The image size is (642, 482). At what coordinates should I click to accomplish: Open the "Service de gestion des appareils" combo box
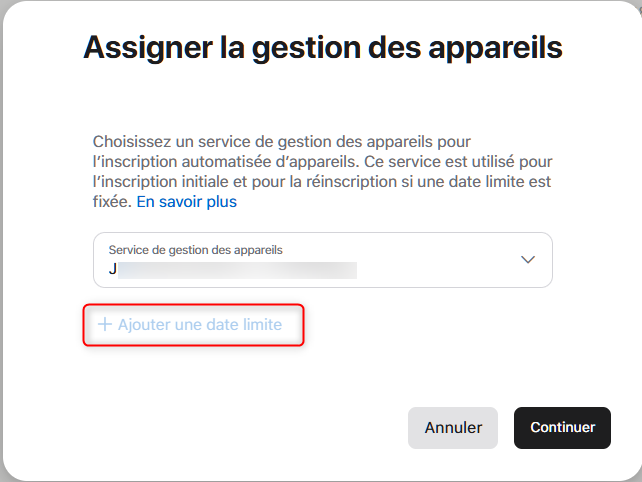(x=322, y=260)
